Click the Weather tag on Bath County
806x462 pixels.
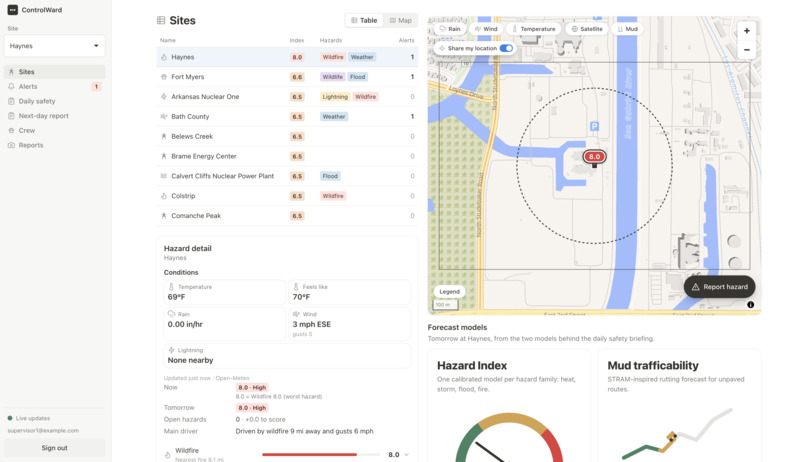[334, 117]
